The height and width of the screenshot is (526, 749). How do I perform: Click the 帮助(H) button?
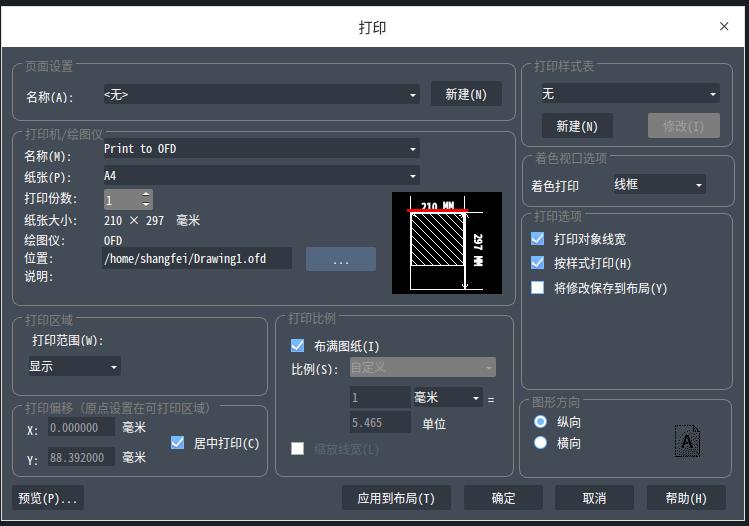pos(686,498)
